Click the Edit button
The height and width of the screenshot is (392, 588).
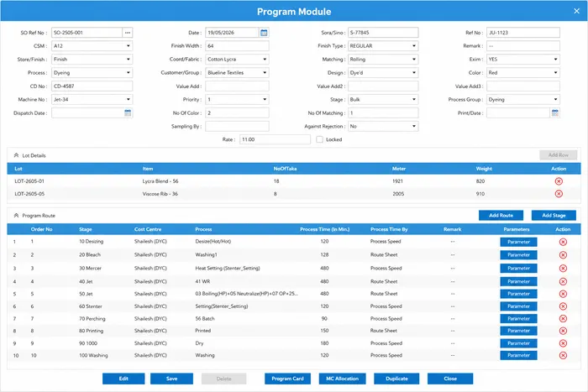coord(123,379)
